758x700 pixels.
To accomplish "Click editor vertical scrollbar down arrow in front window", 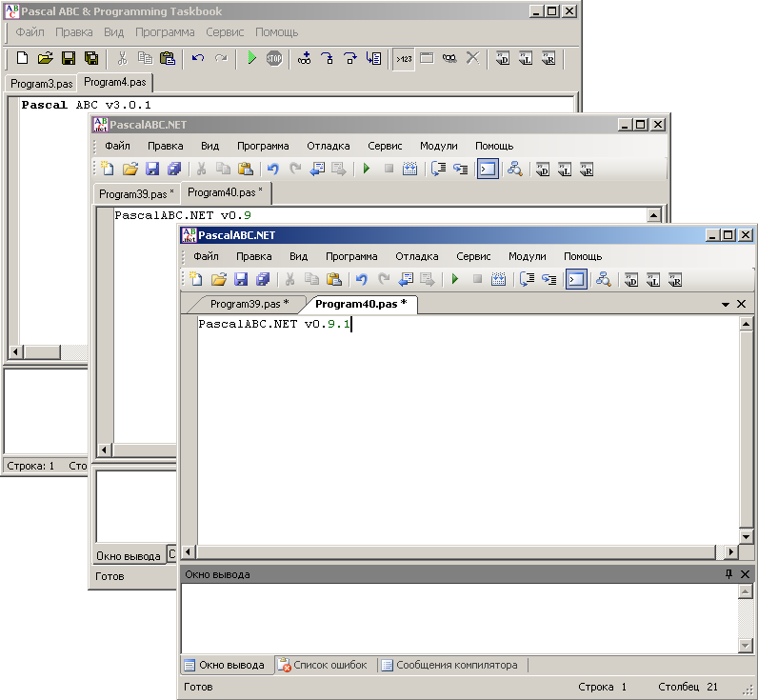I will 746,536.
